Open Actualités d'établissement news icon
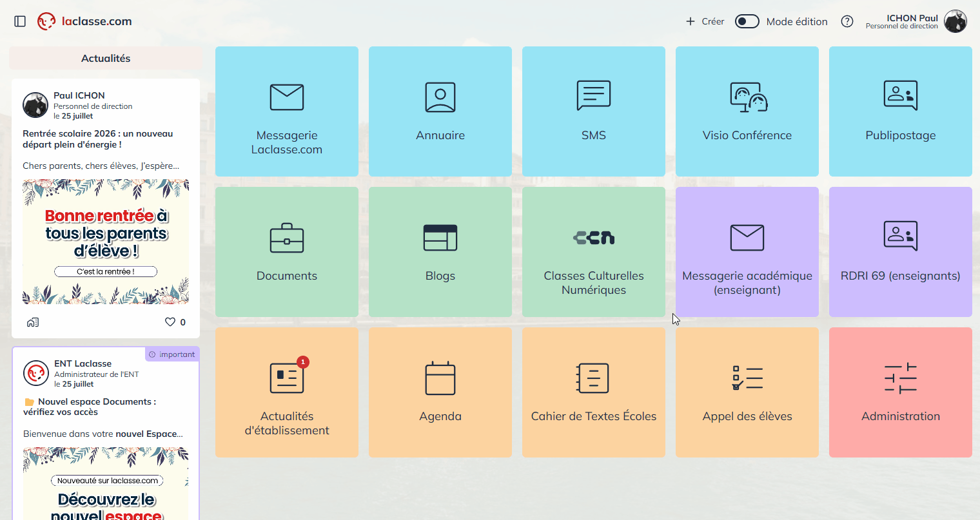This screenshot has width=980, height=520. tap(287, 378)
